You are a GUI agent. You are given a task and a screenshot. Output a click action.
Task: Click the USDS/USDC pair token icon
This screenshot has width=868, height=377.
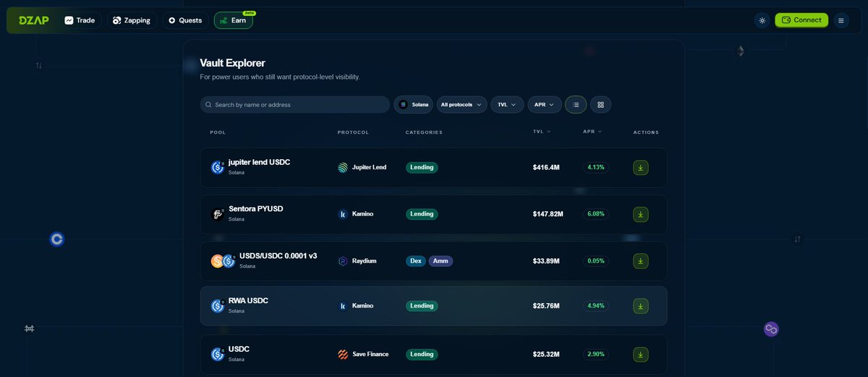[223, 260]
